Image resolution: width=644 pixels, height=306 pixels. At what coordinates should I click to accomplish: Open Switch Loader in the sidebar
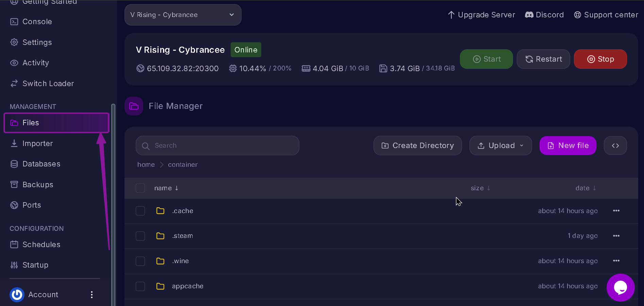tap(48, 84)
